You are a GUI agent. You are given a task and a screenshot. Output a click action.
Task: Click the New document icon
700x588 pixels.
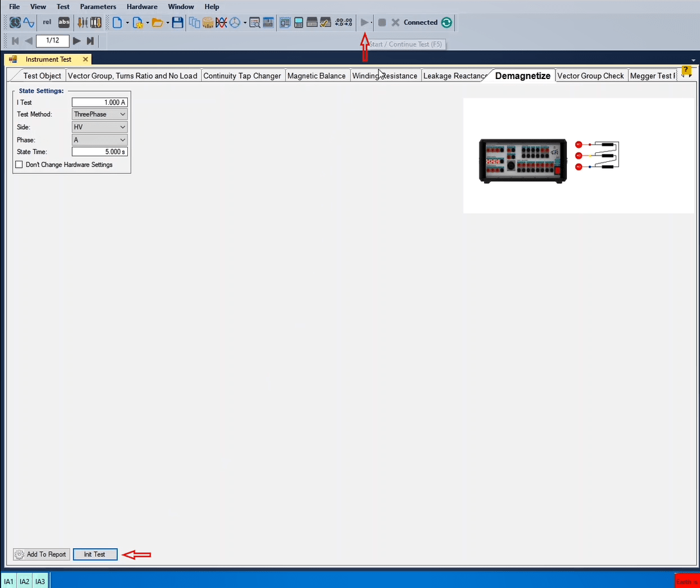coord(117,22)
